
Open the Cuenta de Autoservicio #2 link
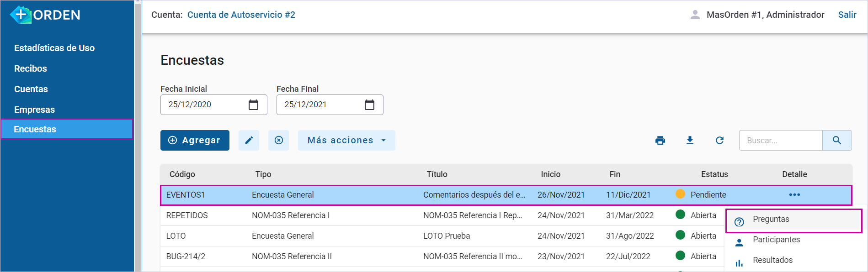[x=241, y=15]
